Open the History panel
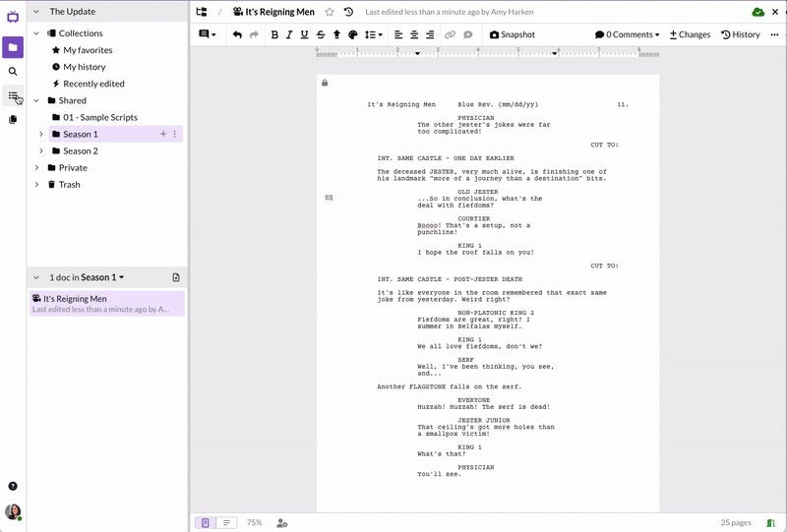 pyautogui.click(x=741, y=34)
